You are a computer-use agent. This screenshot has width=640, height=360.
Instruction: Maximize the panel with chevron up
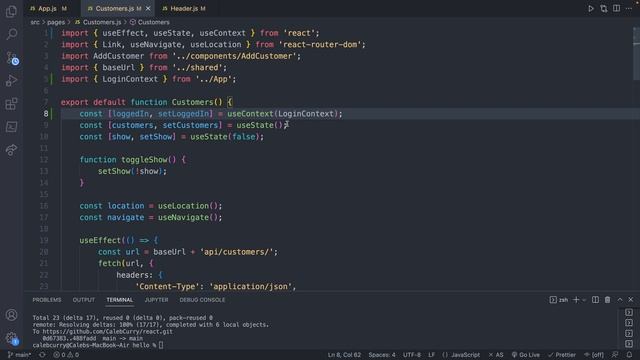click(x=620, y=300)
